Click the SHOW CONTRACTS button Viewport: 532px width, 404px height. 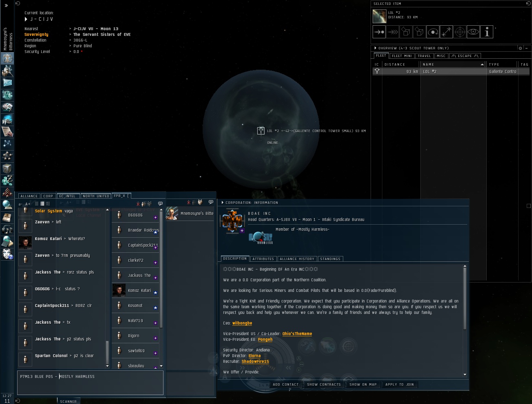pyautogui.click(x=324, y=384)
